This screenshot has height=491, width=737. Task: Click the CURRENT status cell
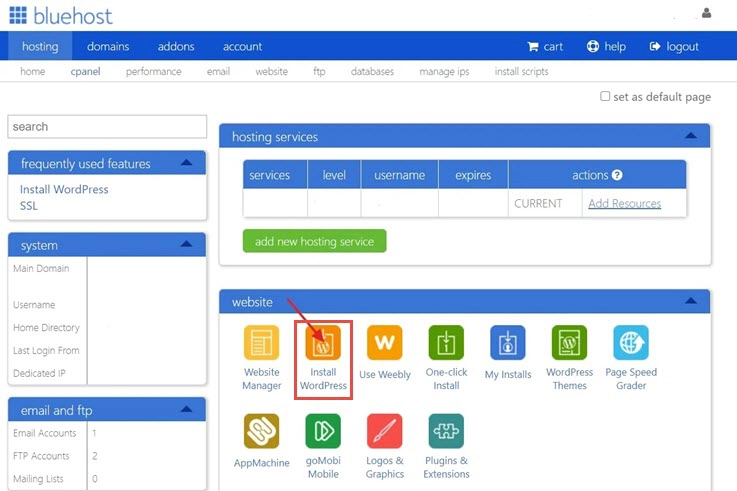pyautogui.click(x=545, y=203)
